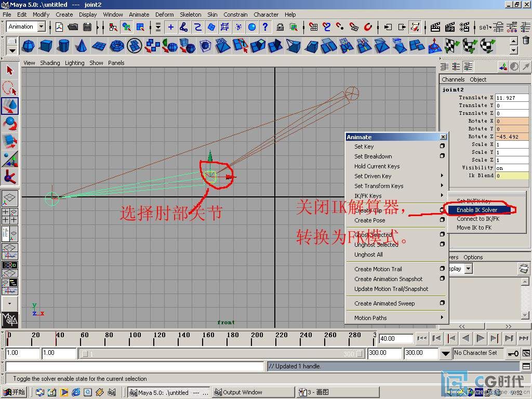Open Set Key options box
This screenshot has height=399, width=532.
tap(442, 146)
